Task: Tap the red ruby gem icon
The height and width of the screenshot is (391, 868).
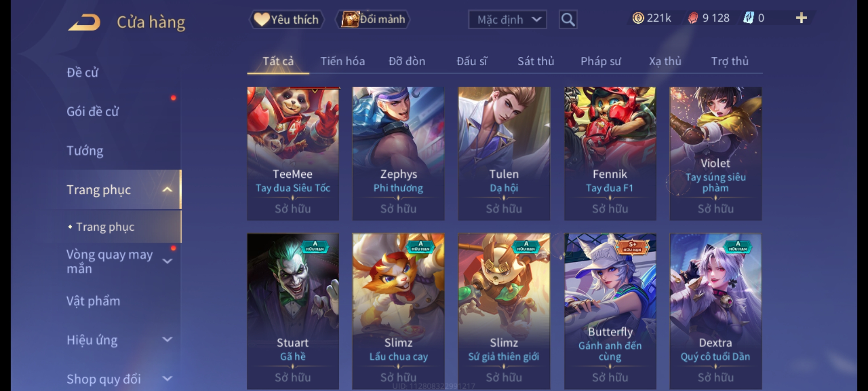Action: 693,18
